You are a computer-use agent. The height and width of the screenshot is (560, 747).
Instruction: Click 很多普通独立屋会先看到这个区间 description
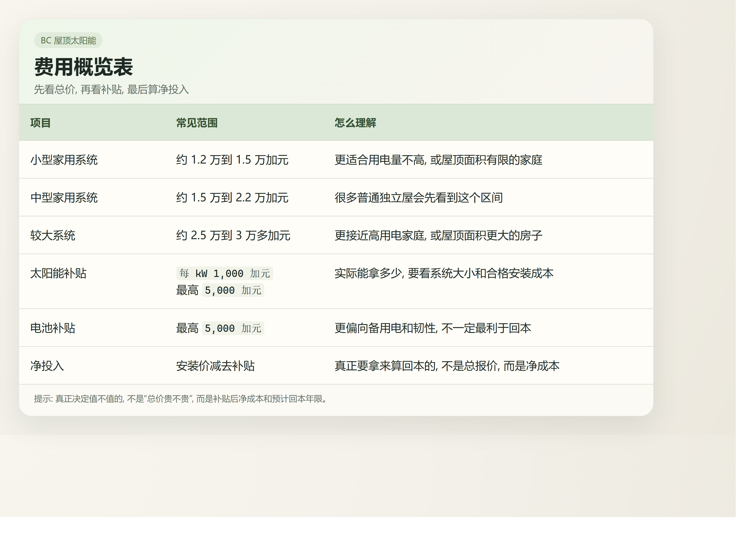pyautogui.click(x=418, y=198)
